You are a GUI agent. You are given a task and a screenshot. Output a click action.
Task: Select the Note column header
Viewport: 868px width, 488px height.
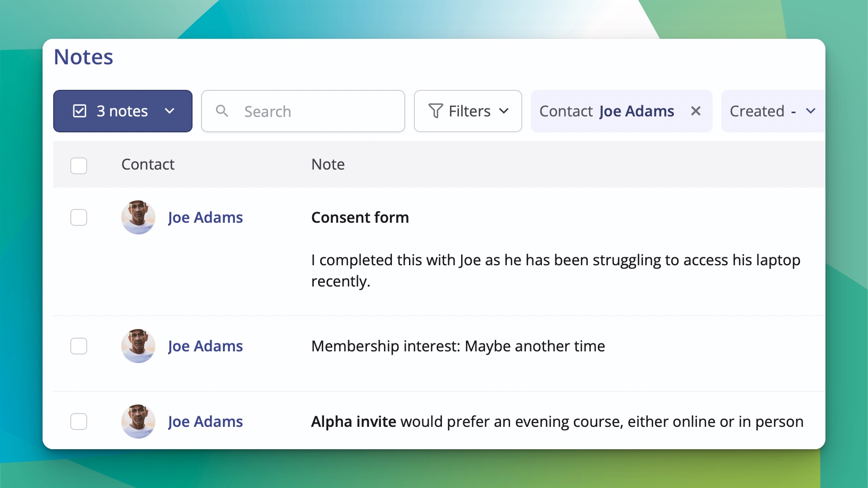pyautogui.click(x=328, y=164)
